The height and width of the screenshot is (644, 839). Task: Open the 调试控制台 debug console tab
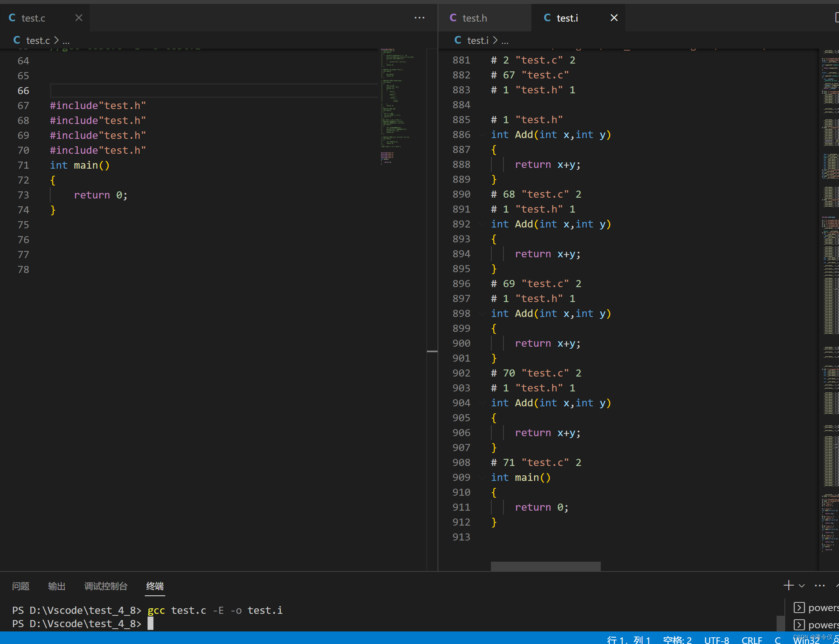[x=106, y=586]
